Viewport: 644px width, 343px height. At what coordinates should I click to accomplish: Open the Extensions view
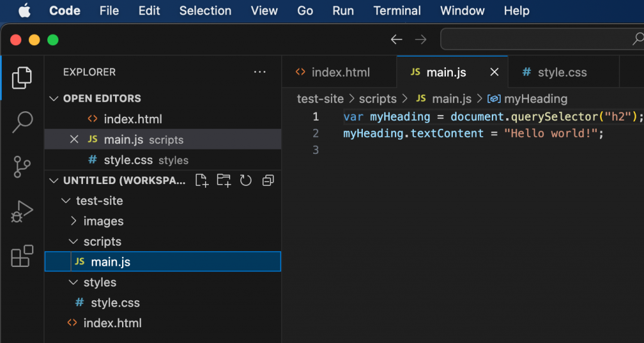click(x=22, y=256)
